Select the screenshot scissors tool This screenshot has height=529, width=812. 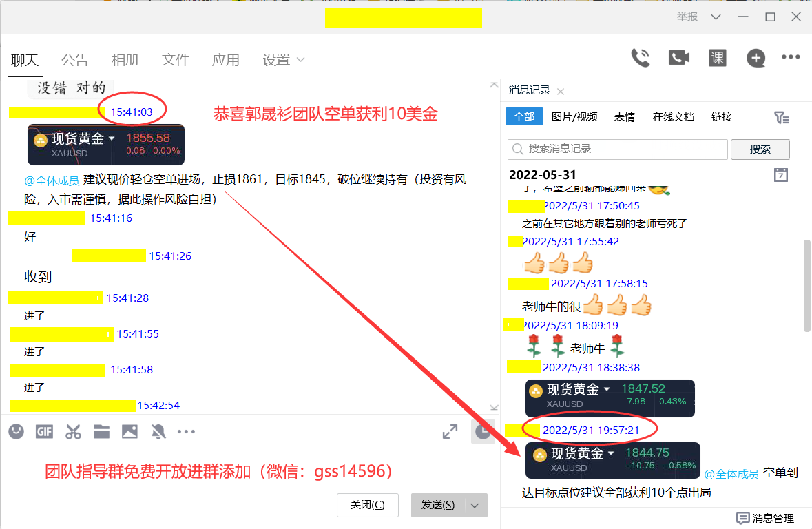[73, 431]
